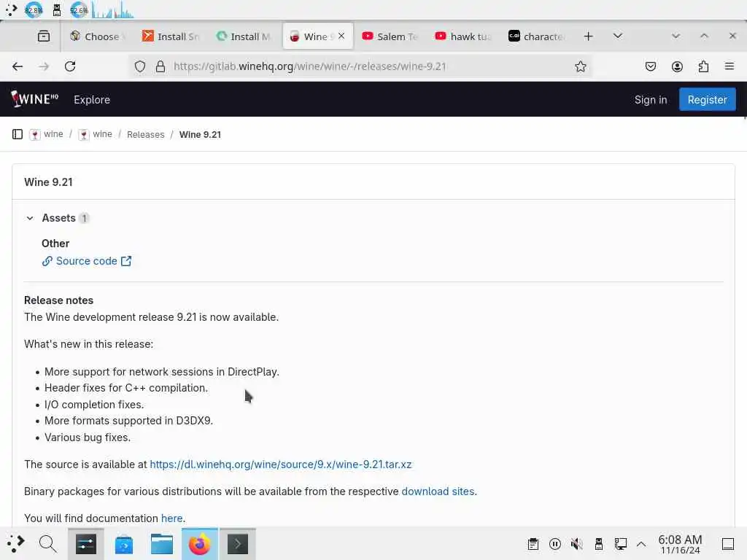Go to Releases breadcrumb
Screen dimensions: 747x560
[x=145, y=135]
